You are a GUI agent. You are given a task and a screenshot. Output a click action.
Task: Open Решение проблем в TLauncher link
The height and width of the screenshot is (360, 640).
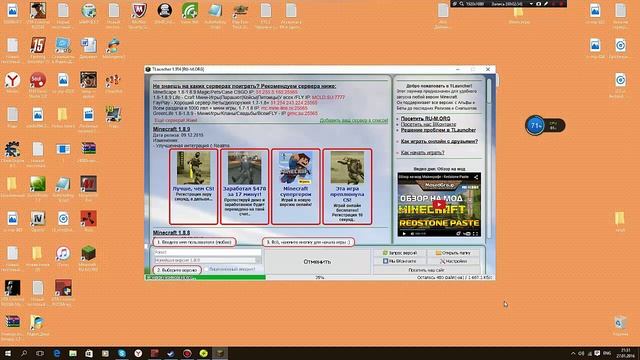click(x=438, y=130)
